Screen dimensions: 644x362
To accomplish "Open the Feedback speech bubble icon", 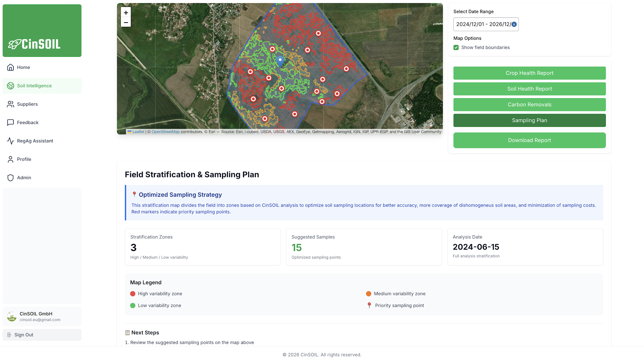I will point(10,123).
